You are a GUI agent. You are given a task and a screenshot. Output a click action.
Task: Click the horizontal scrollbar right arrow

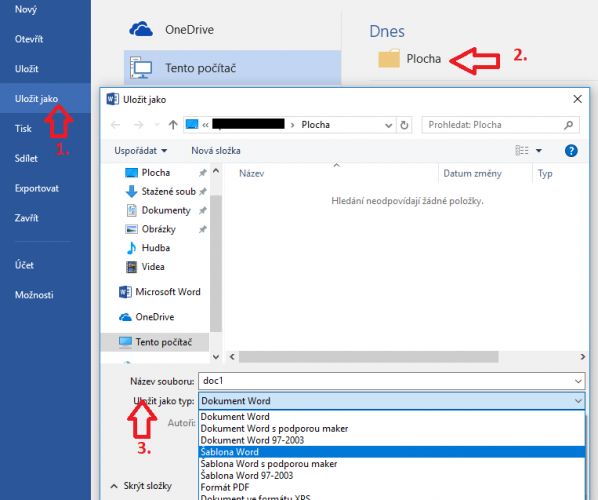point(583,357)
